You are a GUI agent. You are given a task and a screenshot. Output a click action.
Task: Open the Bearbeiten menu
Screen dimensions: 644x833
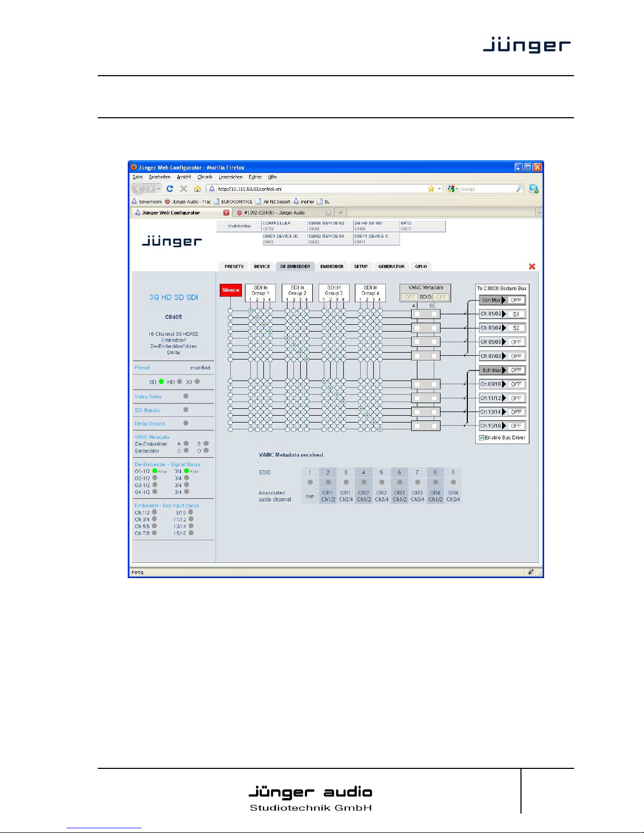pyautogui.click(x=160, y=177)
